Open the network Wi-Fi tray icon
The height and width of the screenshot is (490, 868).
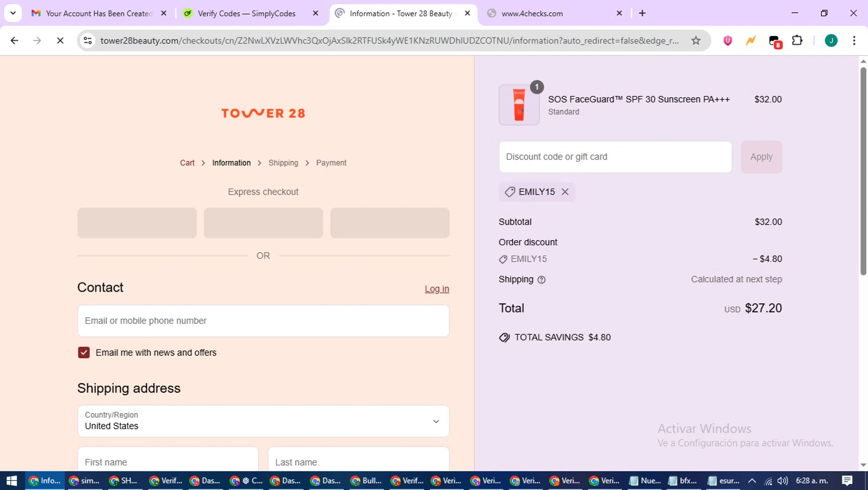768,481
